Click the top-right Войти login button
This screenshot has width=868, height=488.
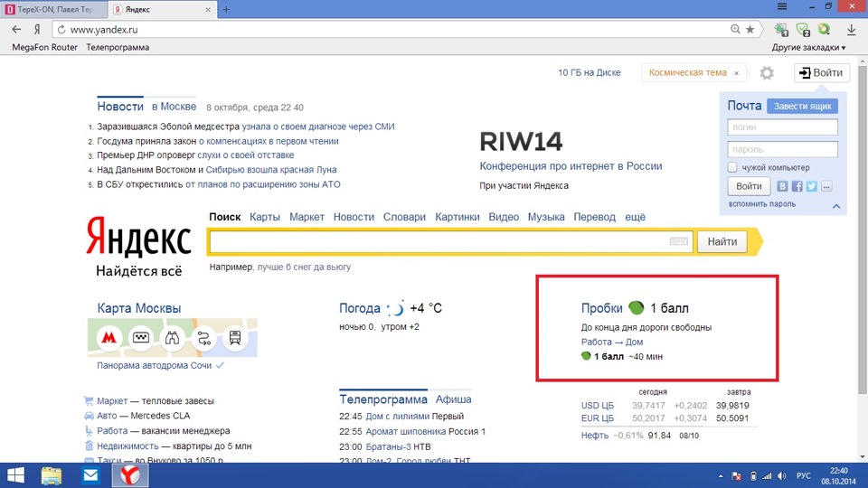pos(822,72)
